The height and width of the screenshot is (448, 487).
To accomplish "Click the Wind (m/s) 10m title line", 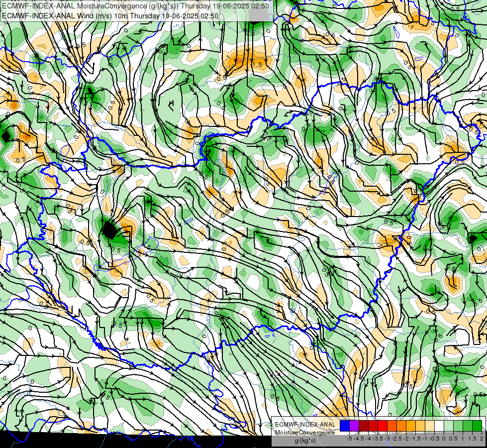I will tap(110, 16).
